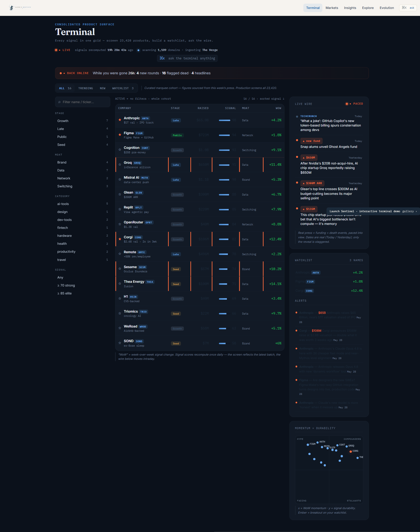Toggle watchlist star for Anthropic
Screen dimensions: 420x532
tap(120, 120)
